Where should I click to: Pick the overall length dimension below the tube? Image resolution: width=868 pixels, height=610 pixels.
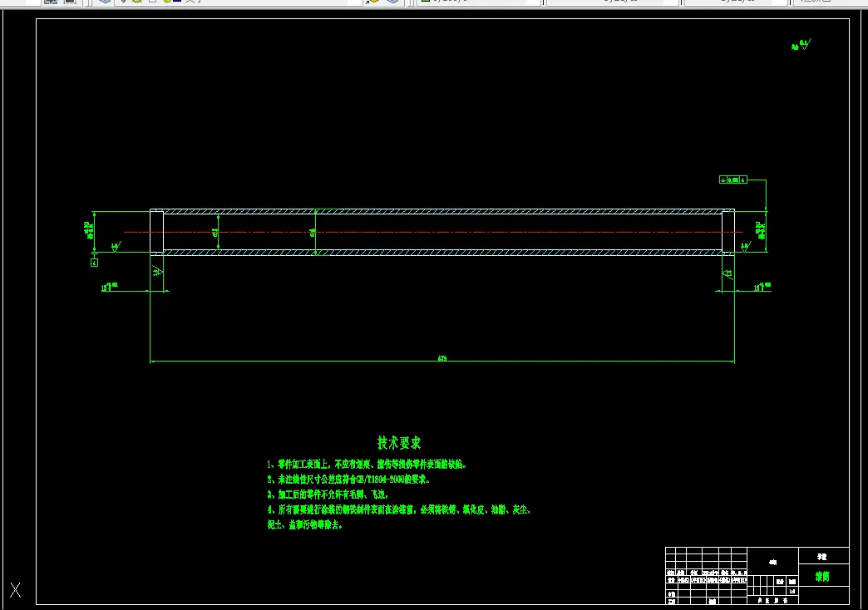point(442,359)
